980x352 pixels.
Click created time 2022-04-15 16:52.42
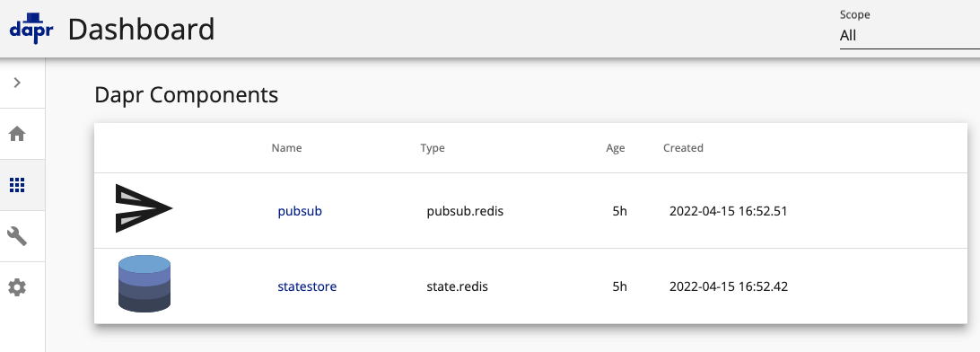729,287
